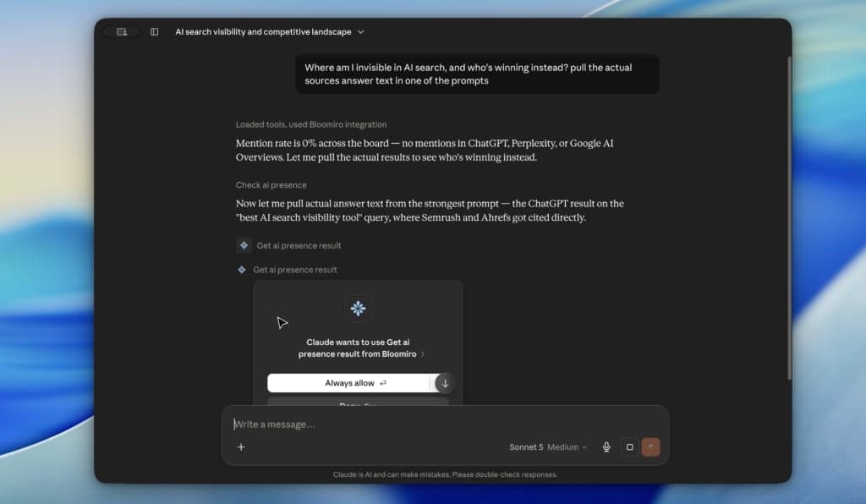The image size is (866, 504).
Task: Focus the 'Write a message…' input field
Action: pos(445,424)
